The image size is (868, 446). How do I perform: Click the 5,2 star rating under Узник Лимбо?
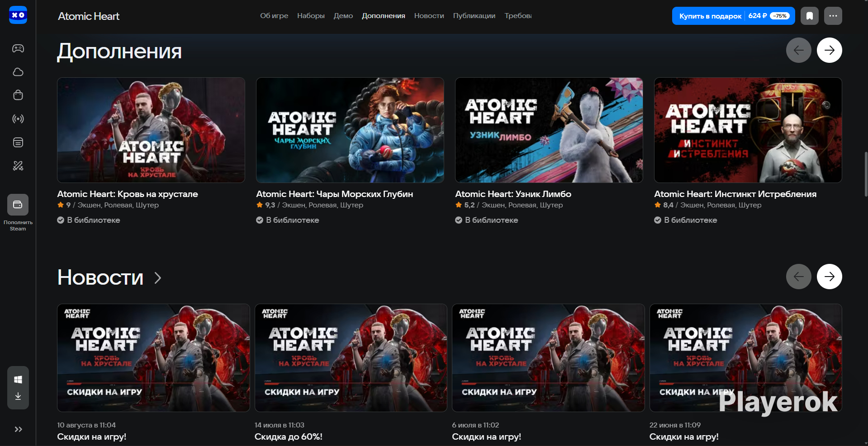pos(465,205)
